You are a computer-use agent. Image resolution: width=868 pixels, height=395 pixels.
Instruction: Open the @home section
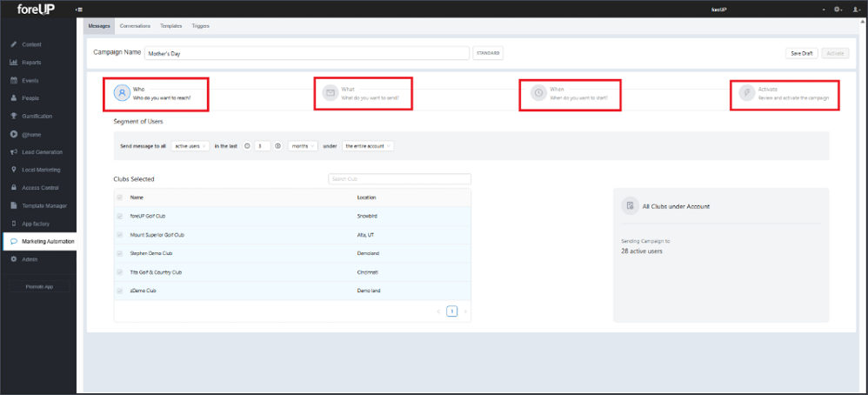tap(31, 134)
